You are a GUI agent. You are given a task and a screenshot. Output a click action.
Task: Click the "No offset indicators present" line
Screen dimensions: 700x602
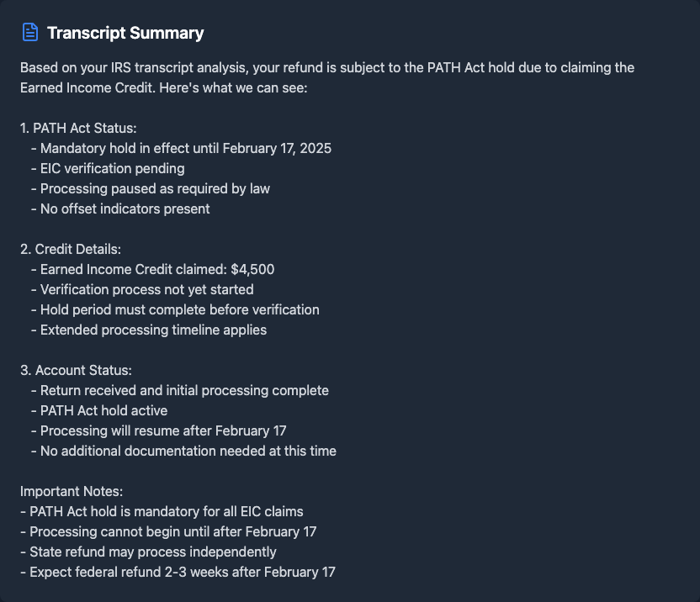pos(125,209)
